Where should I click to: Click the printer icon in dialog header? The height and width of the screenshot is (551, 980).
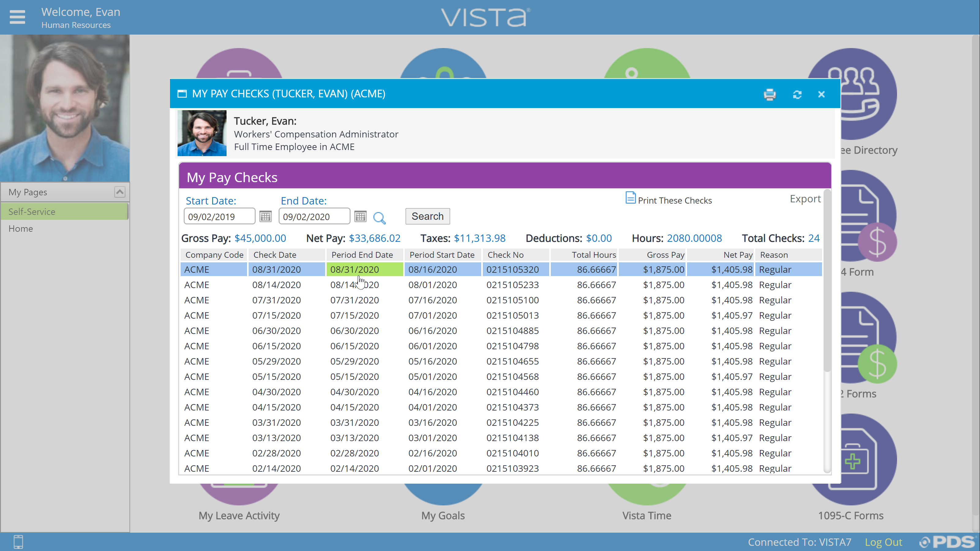click(769, 94)
